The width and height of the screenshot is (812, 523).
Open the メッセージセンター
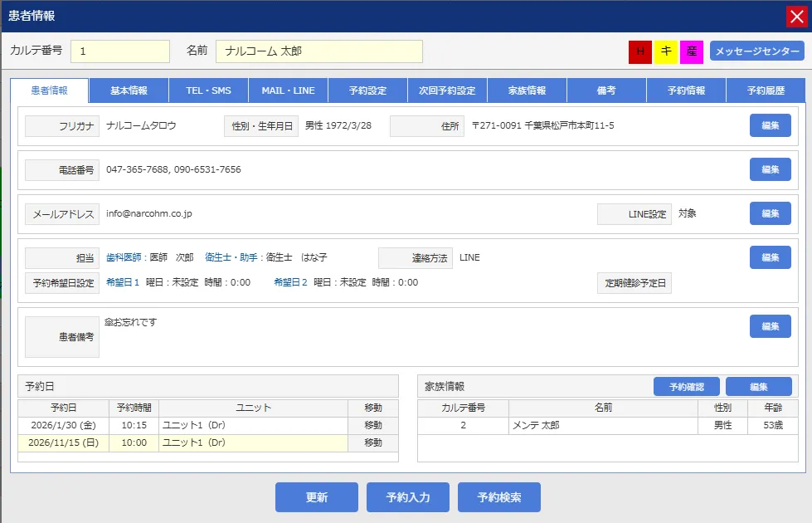[x=757, y=51]
